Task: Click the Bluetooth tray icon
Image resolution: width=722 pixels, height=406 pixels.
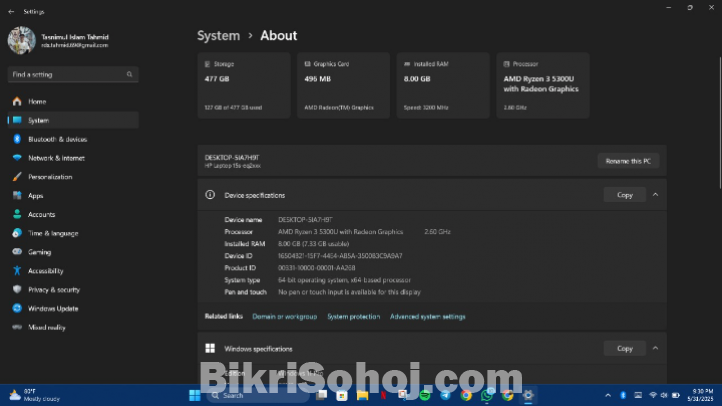Action: [x=623, y=395]
